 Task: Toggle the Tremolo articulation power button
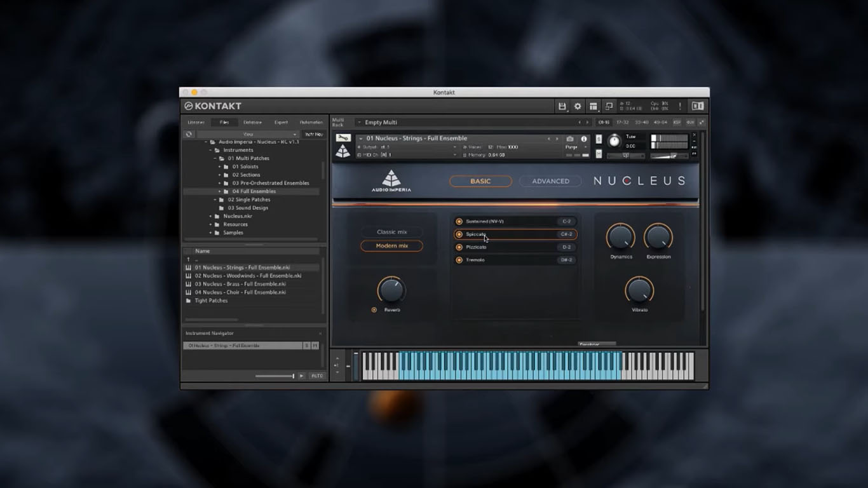coord(459,260)
